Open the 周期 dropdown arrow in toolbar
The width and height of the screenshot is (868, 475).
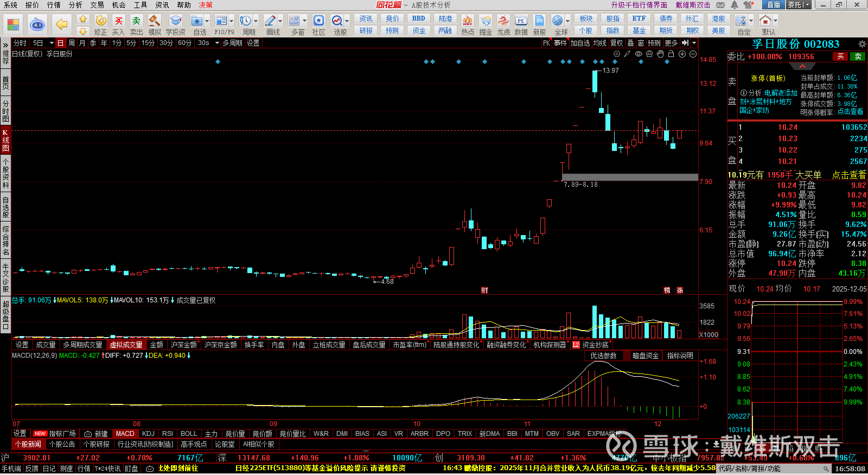pyautogui.click(x=256, y=21)
